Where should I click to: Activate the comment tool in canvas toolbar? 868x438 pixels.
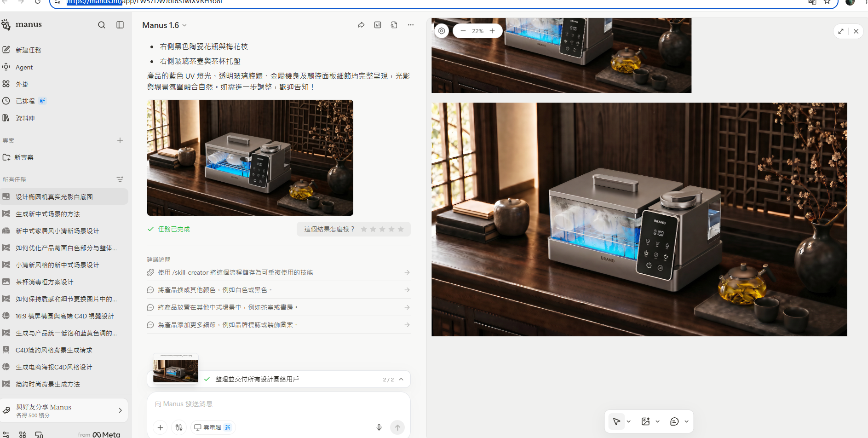tap(674, 421)
